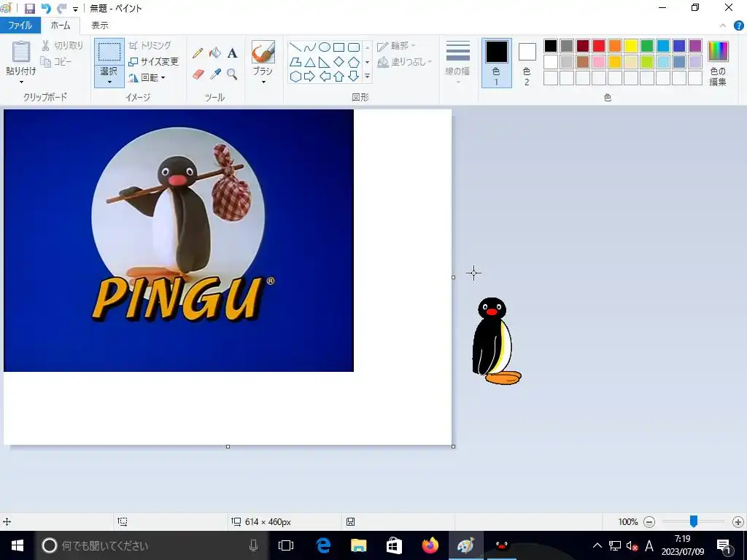Image resolution: width=747 pixels, height=560 pixels.
Task: Select the Pencil tool
Action: [198, 52]
